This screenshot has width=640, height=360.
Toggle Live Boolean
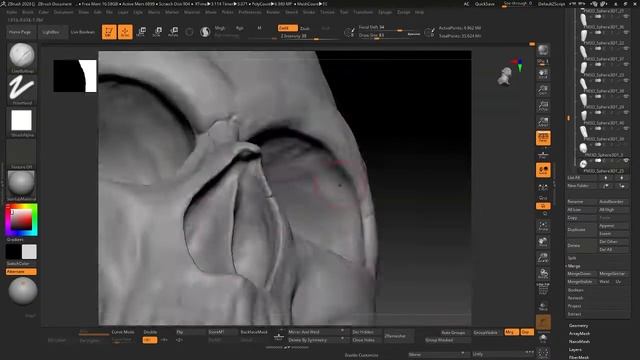click(x=82, y=32)
